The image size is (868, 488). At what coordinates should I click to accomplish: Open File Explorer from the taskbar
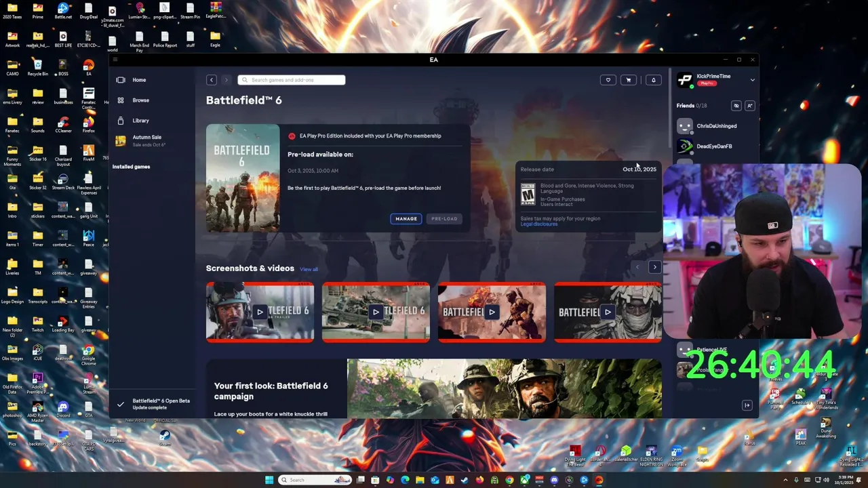click(419, 480)
